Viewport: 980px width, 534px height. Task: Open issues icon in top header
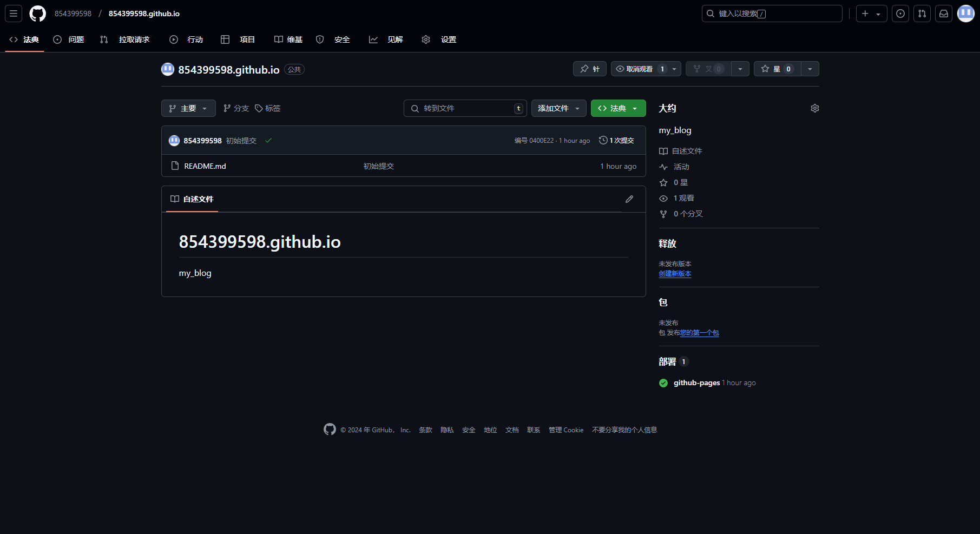pos(900,14)
